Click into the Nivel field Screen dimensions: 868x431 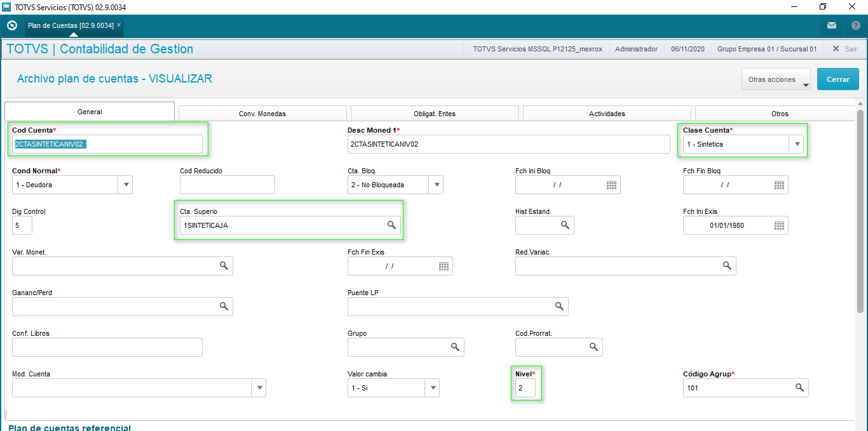pos(526,388)
